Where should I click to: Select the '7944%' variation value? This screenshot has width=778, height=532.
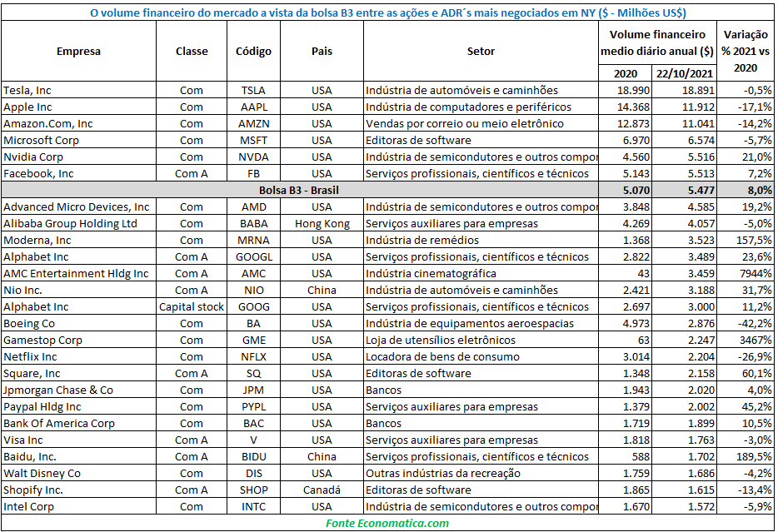[x=756, y=274]
